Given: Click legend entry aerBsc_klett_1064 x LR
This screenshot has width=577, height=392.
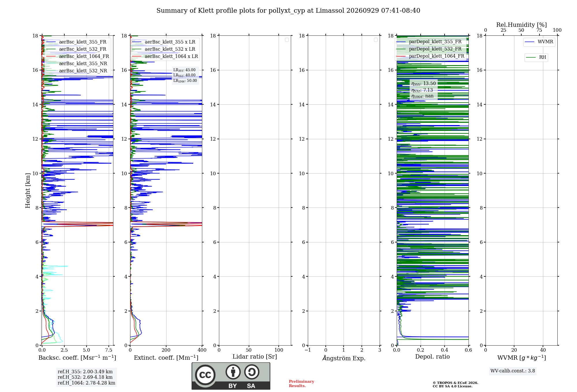Looking at the screenshot, I should [165, 56].
